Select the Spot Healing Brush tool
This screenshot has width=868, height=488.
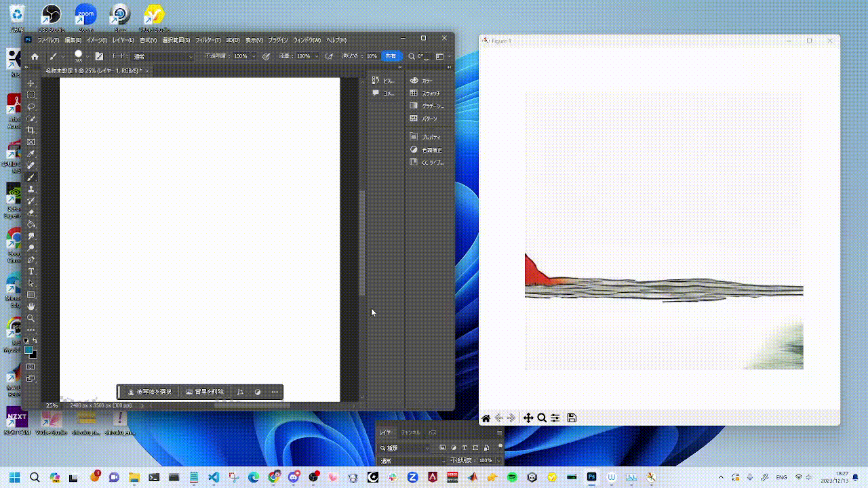31,165
